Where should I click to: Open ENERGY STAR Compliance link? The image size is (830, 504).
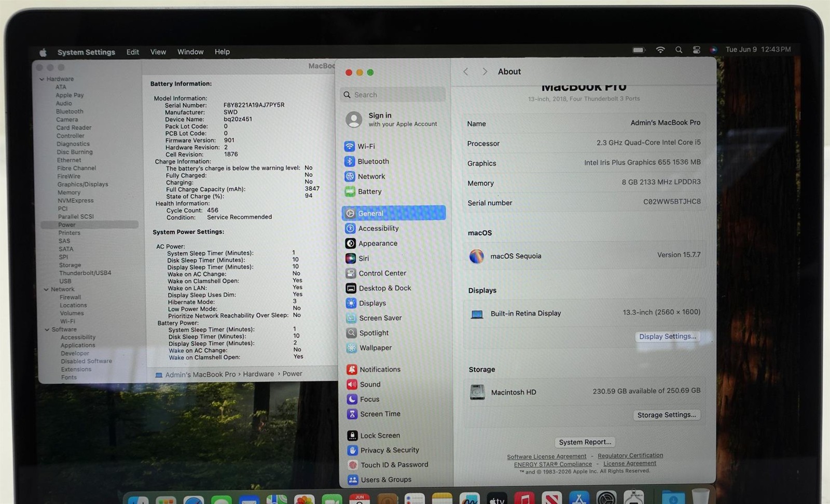[553, 464]
